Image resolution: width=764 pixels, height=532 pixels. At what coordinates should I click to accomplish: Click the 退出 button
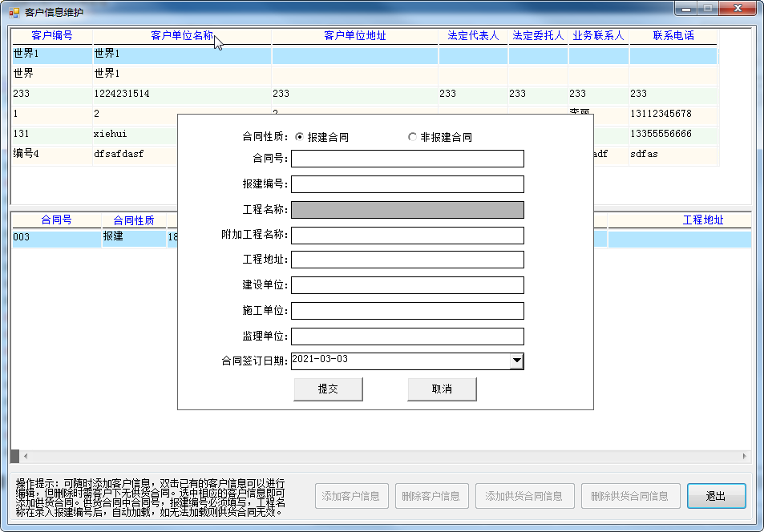point(716,496)
